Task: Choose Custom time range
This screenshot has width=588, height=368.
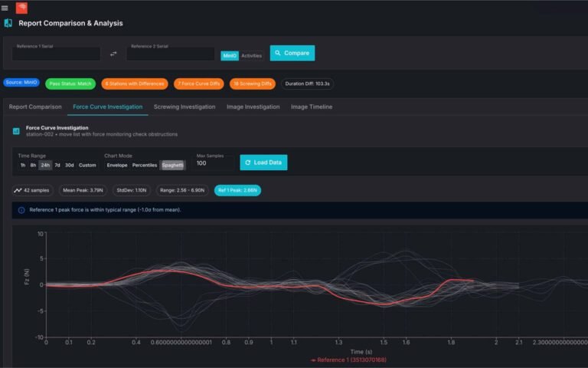Action: 87,166
